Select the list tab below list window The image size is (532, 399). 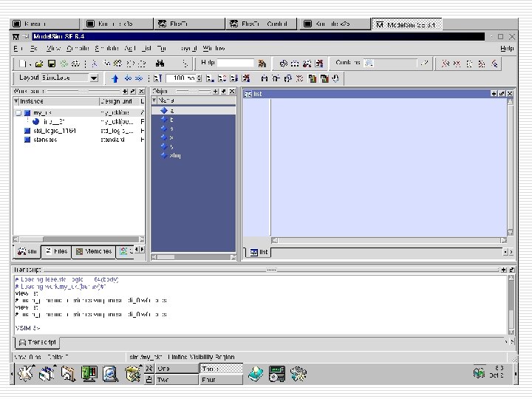(x=259, y=252)
